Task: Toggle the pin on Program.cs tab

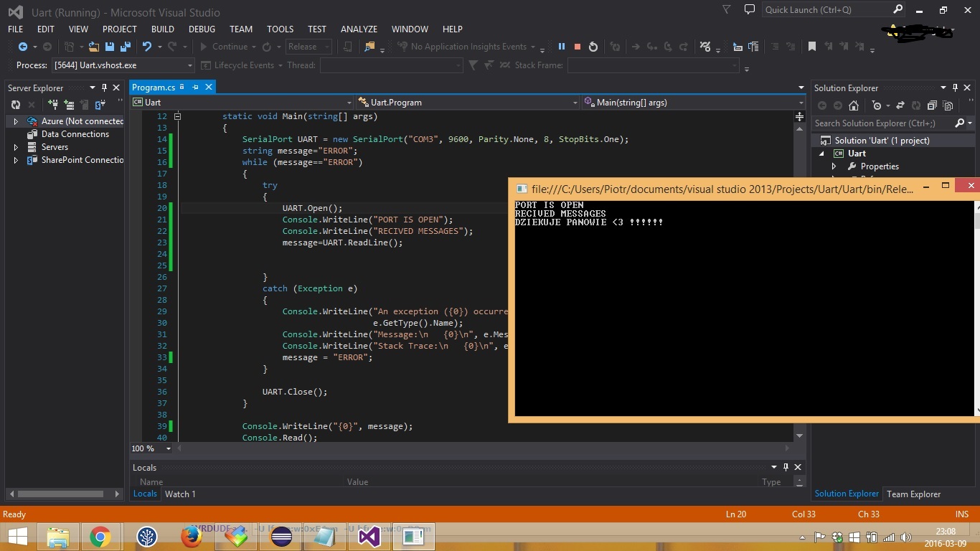Action: pyautogui.click(x=195, y=87)
